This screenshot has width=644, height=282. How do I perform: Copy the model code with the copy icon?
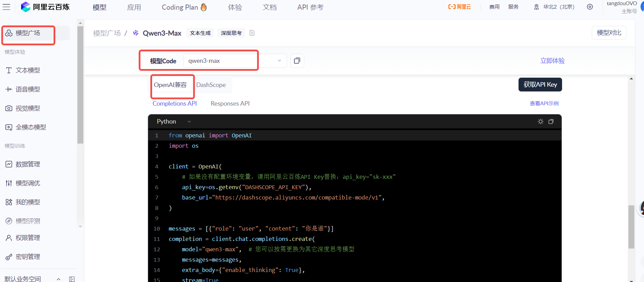pos(297,61)
